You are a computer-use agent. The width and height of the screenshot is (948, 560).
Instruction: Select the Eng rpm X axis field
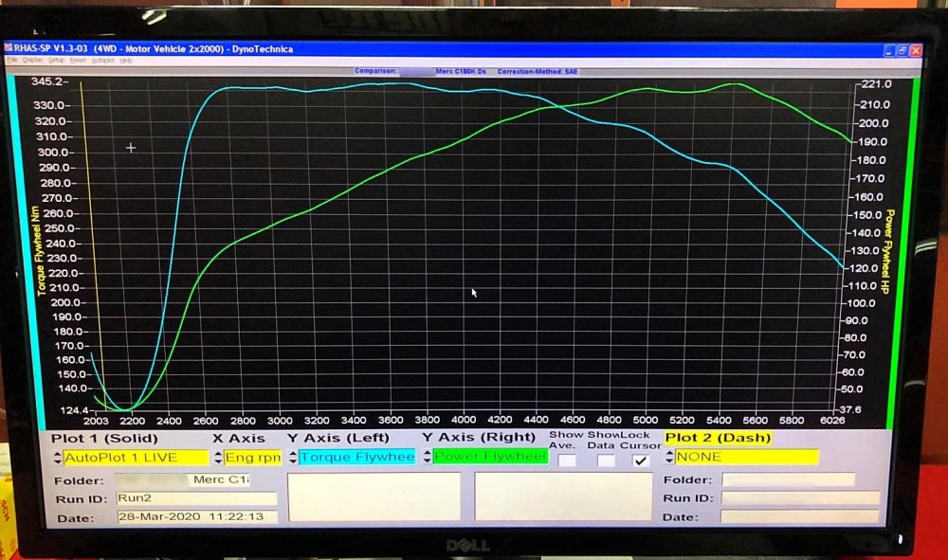point(253,458)
